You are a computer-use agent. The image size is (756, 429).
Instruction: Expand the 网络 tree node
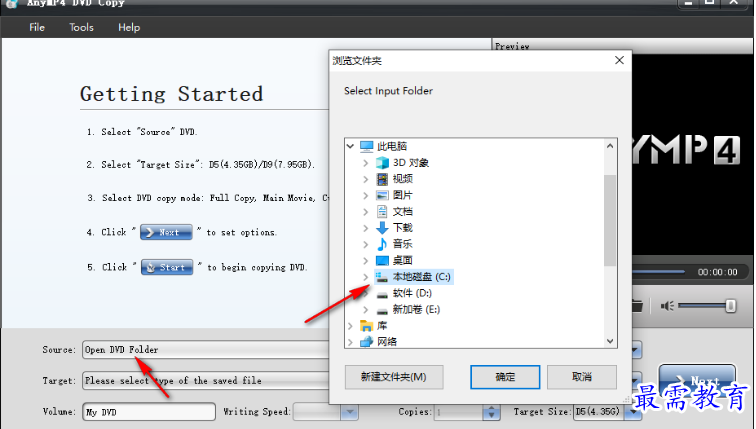tap(351, 342)
